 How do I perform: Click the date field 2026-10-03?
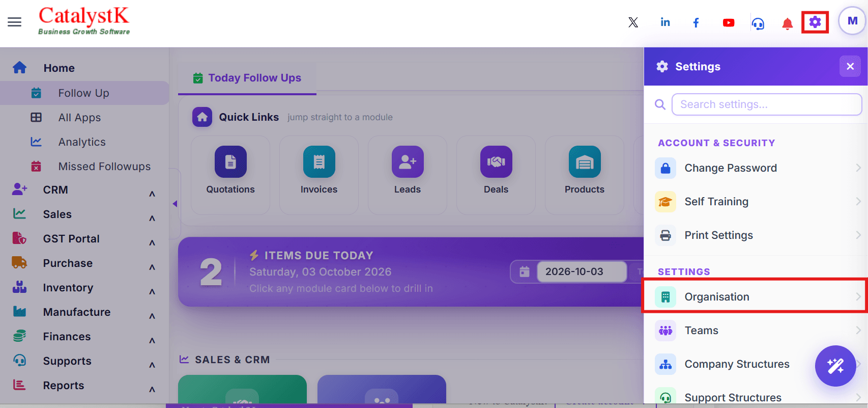582,271
